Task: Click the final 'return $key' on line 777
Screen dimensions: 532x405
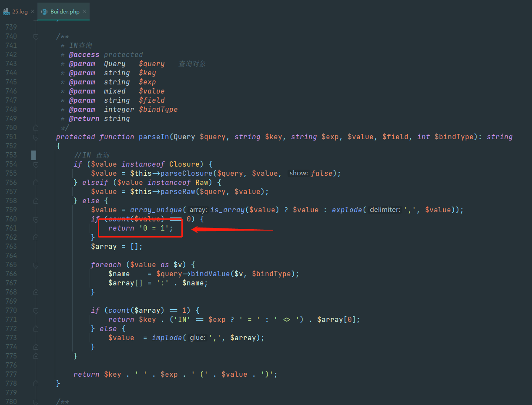Action: click(x=97, y=375)
